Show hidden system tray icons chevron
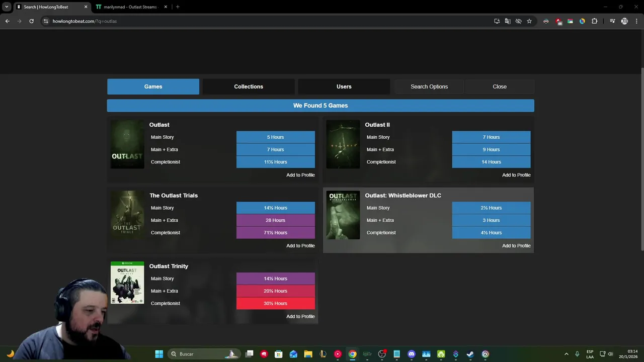 pyautogui.click(x=566, y=354)
